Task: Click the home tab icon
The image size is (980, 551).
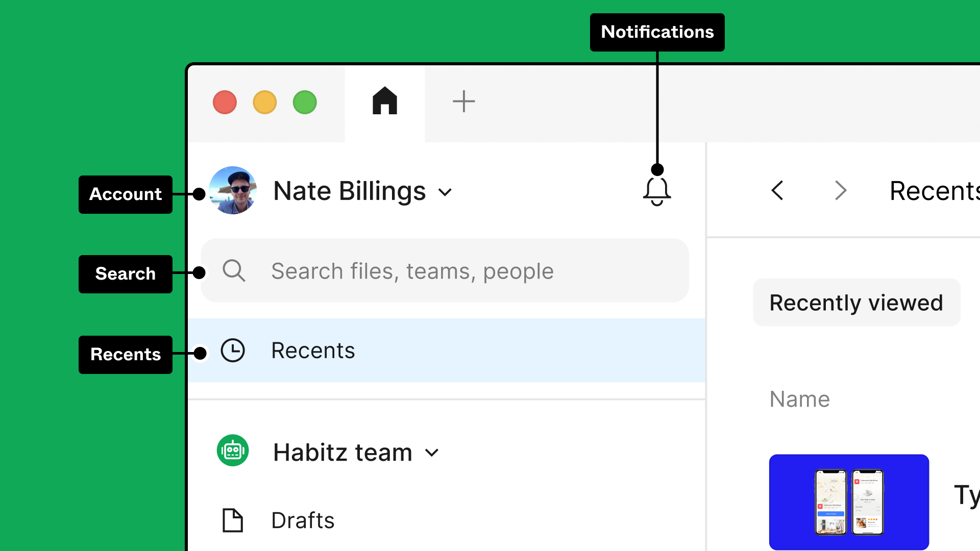Action: point(384,102)
